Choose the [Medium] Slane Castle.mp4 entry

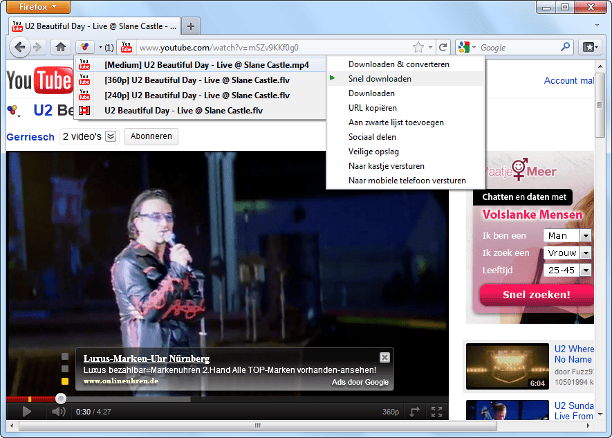point(200,65)
